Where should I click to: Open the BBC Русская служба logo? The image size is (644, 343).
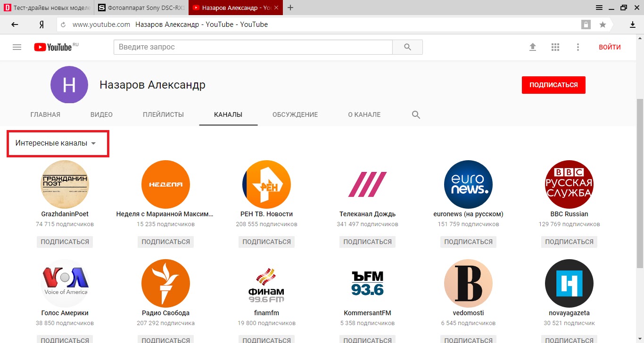click(x=569, y=184)
